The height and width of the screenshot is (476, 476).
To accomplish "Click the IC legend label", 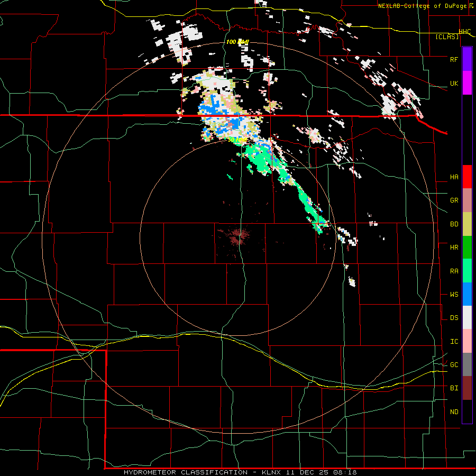I will pos(454,342).
